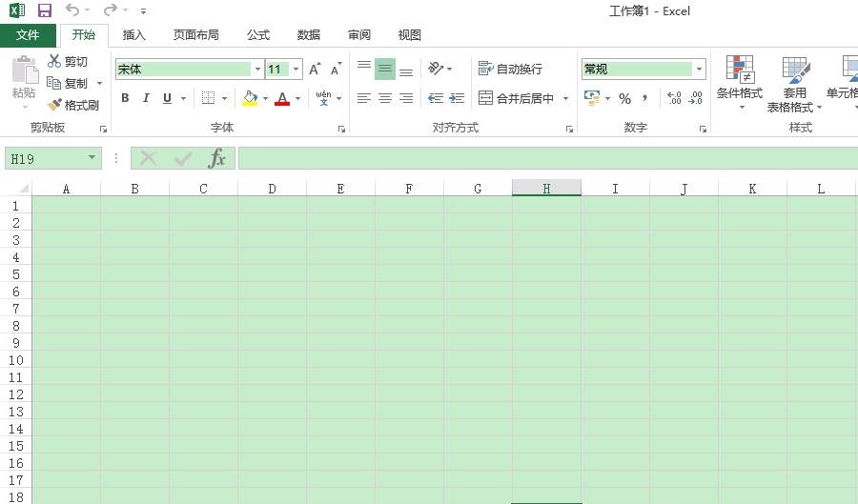Open the 公式 (Formulas) tab
This screenshot has width=858, height=504.
click(258, 35)
